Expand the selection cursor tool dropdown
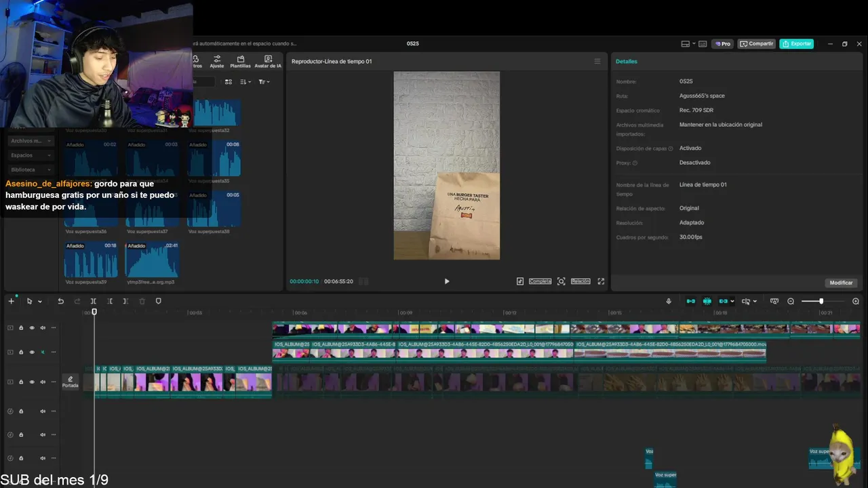The height and width of the screenshot is (488, 868). click(x=40, y=302)
